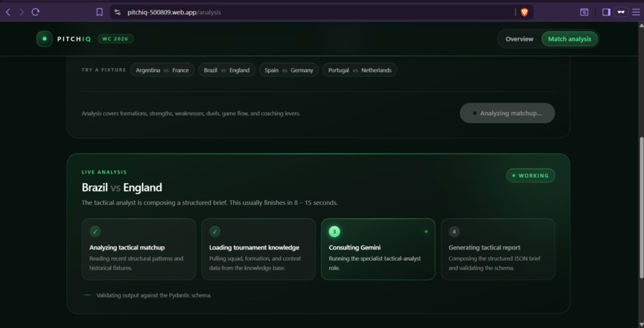Click the WC 2026 badge
644x328 pixels.
[115, 38]
